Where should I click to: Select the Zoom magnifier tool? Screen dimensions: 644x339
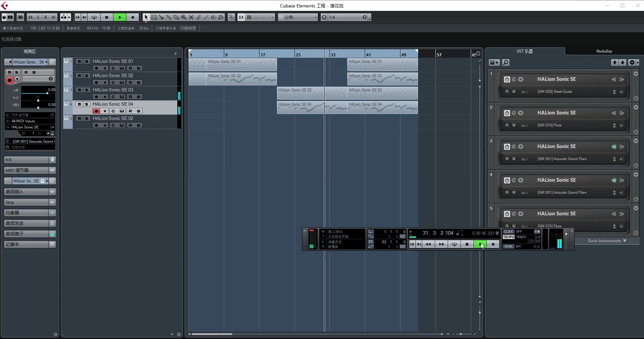184,17
